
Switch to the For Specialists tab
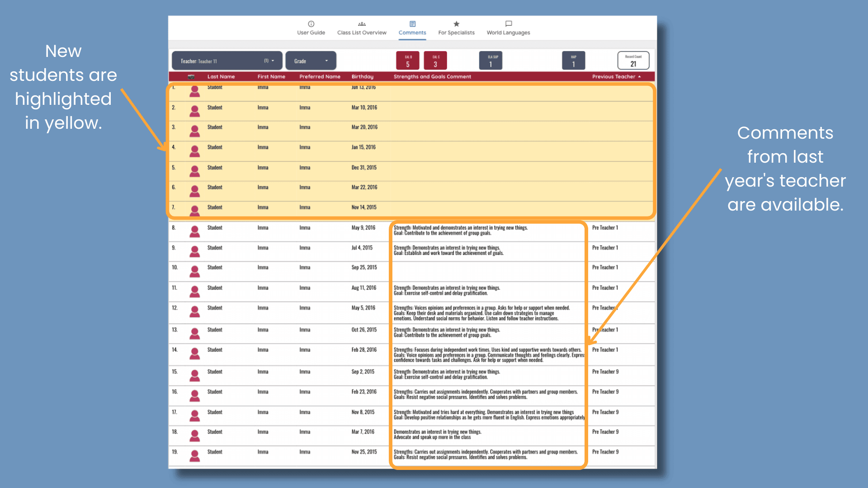point(456,32)
